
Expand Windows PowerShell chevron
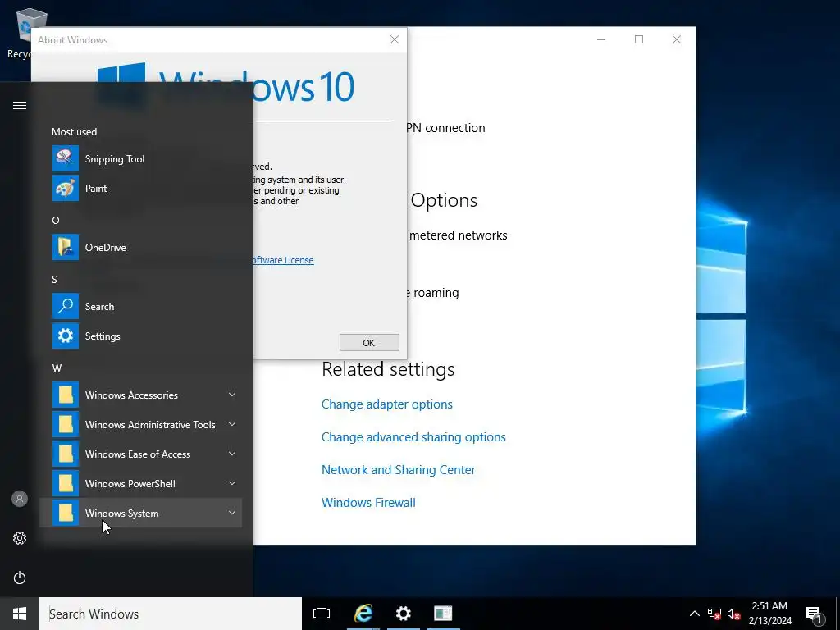(232, 483)
